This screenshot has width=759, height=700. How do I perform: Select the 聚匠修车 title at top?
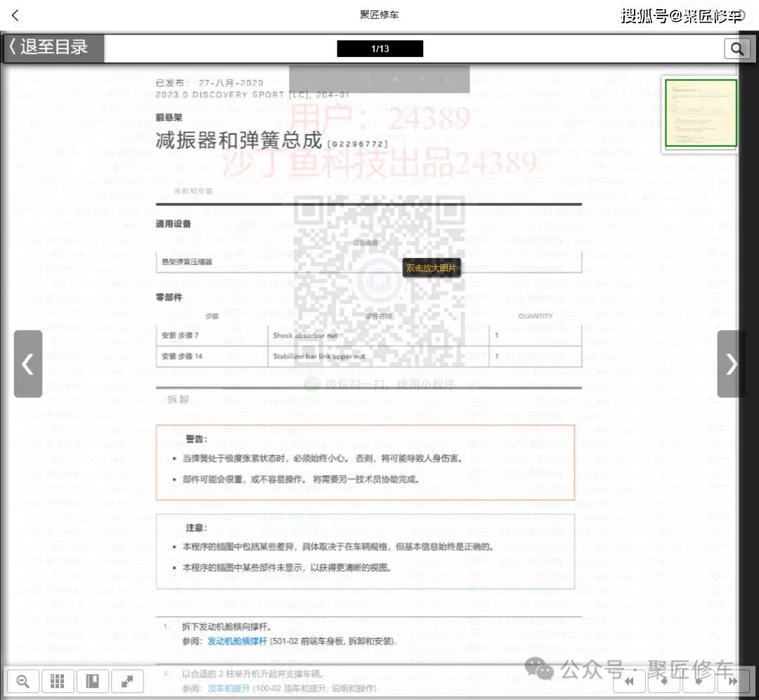(x=379, y=14)
